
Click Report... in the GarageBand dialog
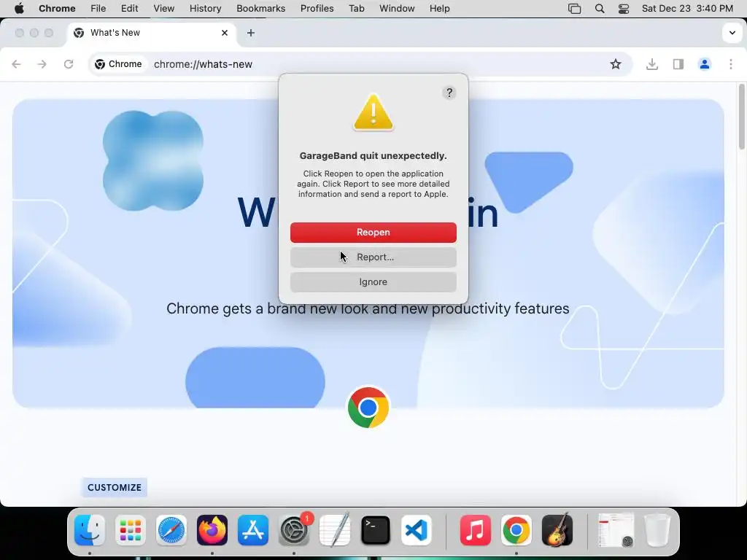click(373, 257)
